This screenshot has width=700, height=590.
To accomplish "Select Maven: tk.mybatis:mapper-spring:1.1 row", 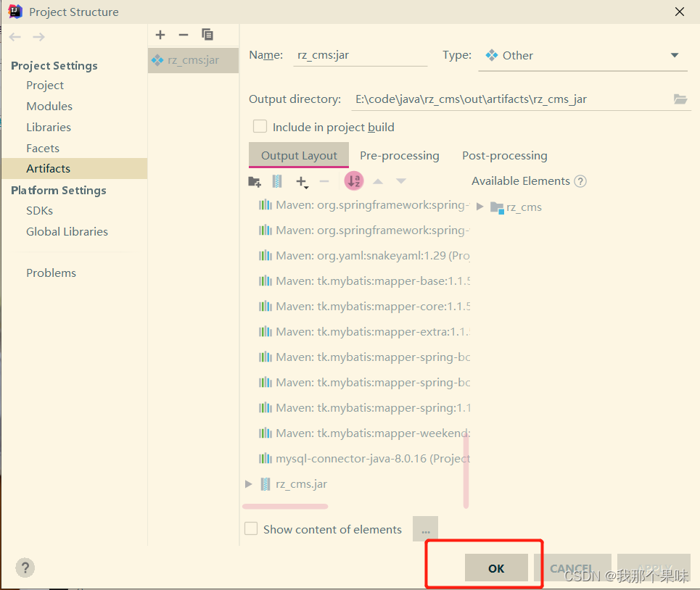I will (364, 407).
